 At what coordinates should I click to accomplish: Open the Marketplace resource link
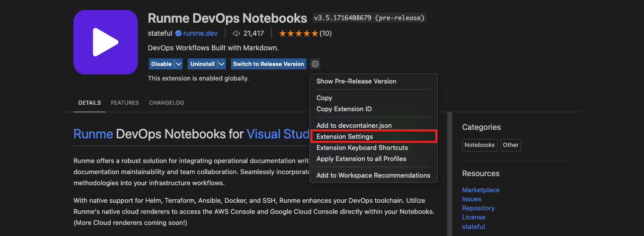click(480, 190)
